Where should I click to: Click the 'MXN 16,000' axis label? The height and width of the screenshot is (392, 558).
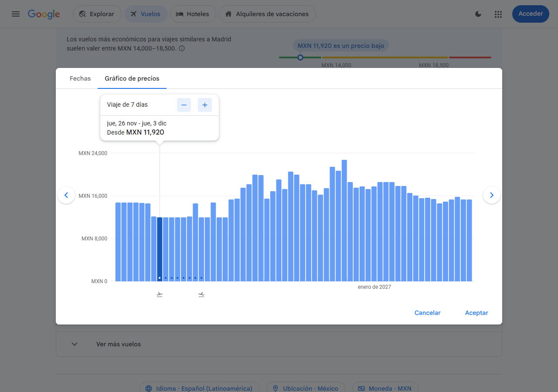(x=93, y=196)
